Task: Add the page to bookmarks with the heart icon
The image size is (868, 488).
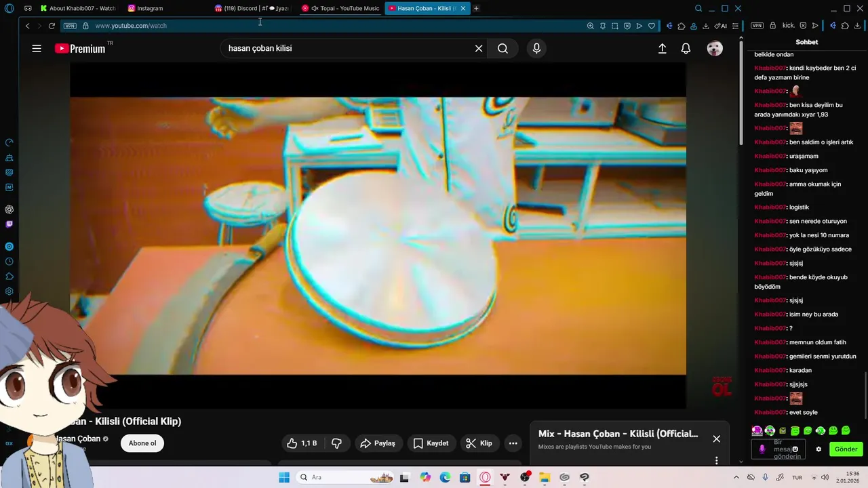Action: point(652,26)
